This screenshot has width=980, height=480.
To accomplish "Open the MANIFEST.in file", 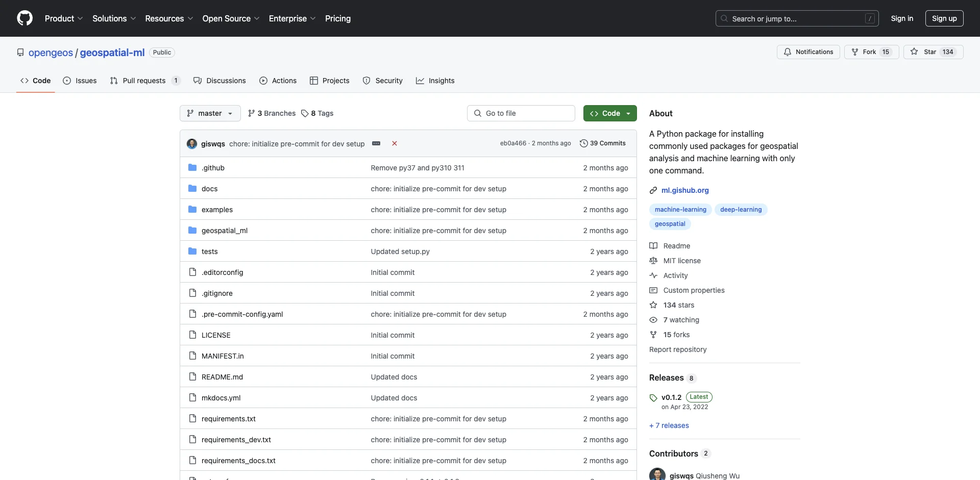I will coord(223,356).
